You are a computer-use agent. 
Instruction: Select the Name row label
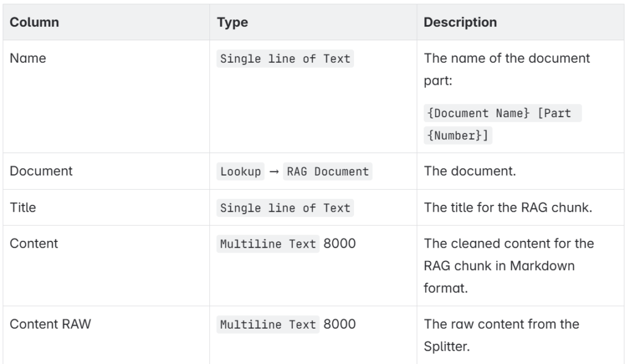28,58
